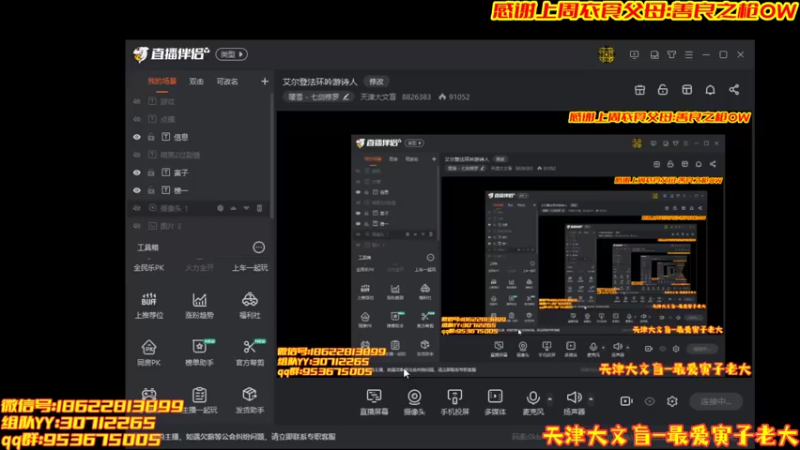Click the record video icon
The height and width of the screenshot is (450, 800).
click(x=626, y=402)
